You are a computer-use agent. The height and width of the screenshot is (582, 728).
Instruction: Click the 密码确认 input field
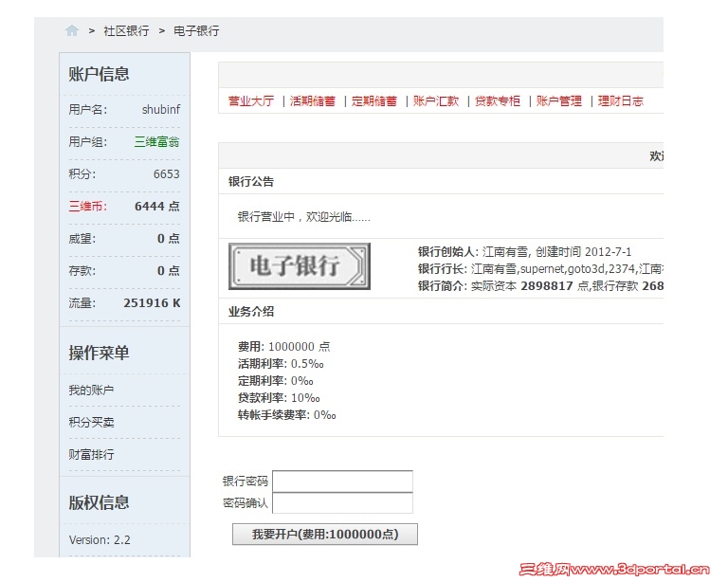342,503
